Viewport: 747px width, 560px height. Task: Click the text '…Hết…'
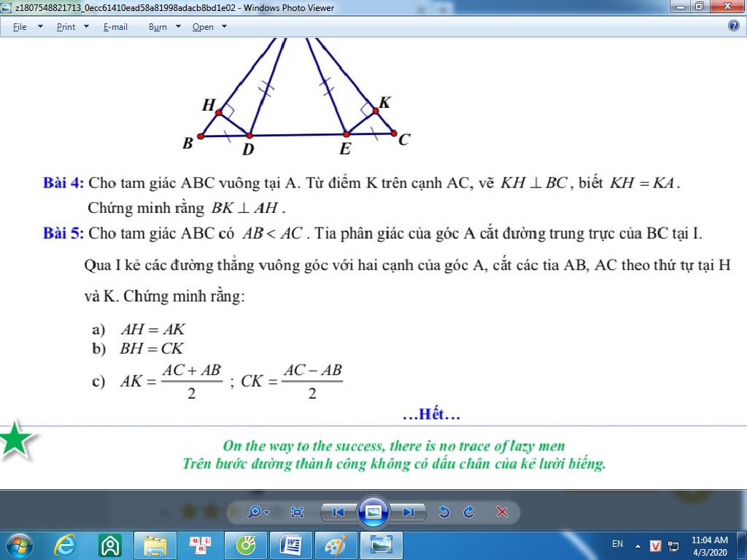pos(432,415)
